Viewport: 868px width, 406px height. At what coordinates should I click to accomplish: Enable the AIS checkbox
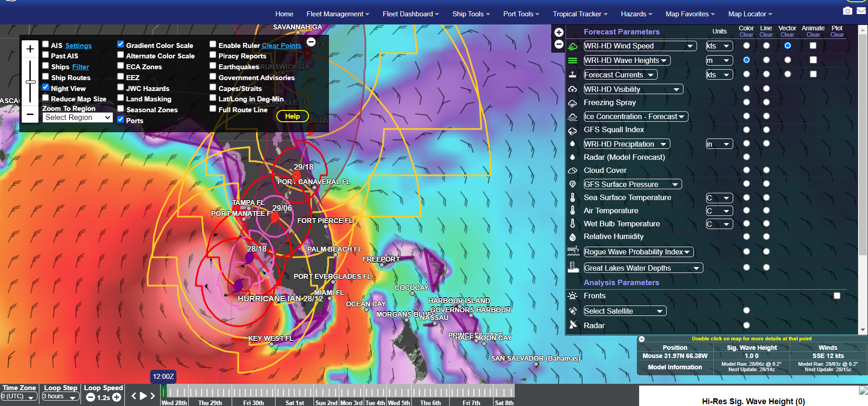pyautogui.click(x=46, y=44)
